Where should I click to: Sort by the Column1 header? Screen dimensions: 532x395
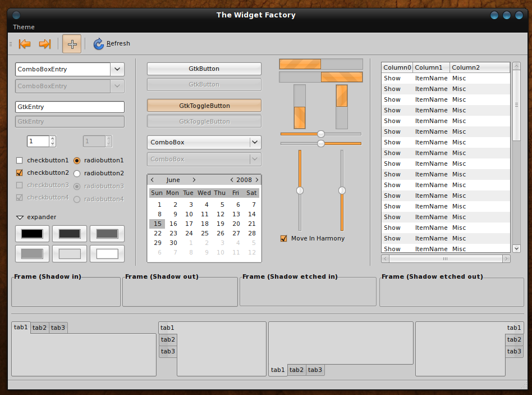point(431,67)
